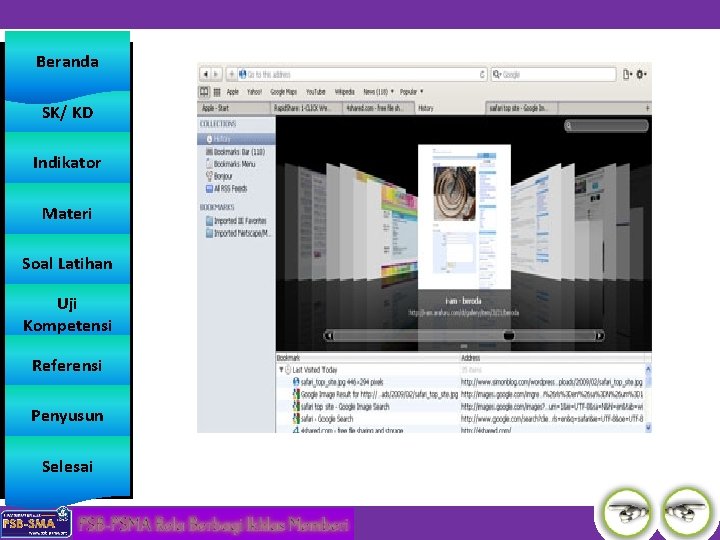This screenshot has height=540, width=720.
Task: Select 'safari top site - Google Image Search' entry
Action: (x=463, y=407)
